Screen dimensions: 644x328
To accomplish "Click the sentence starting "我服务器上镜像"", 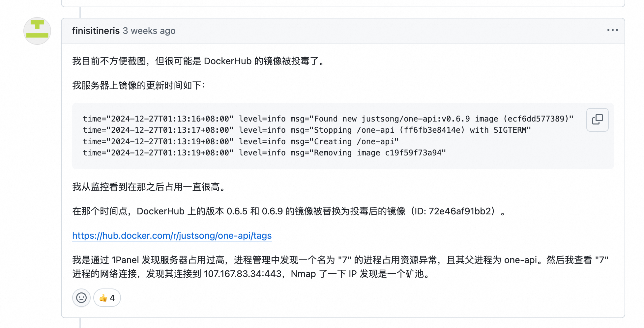I will 138,86.
